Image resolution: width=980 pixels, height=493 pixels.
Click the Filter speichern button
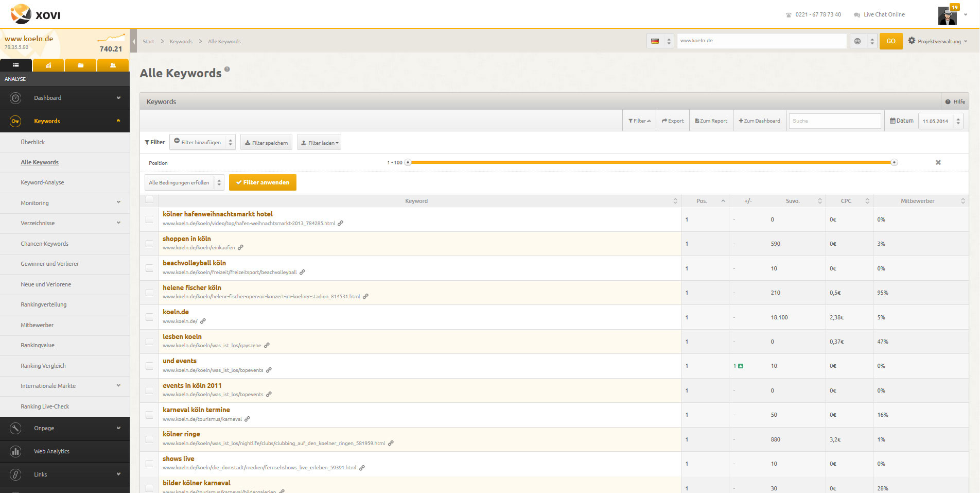(x=266, y=143)
